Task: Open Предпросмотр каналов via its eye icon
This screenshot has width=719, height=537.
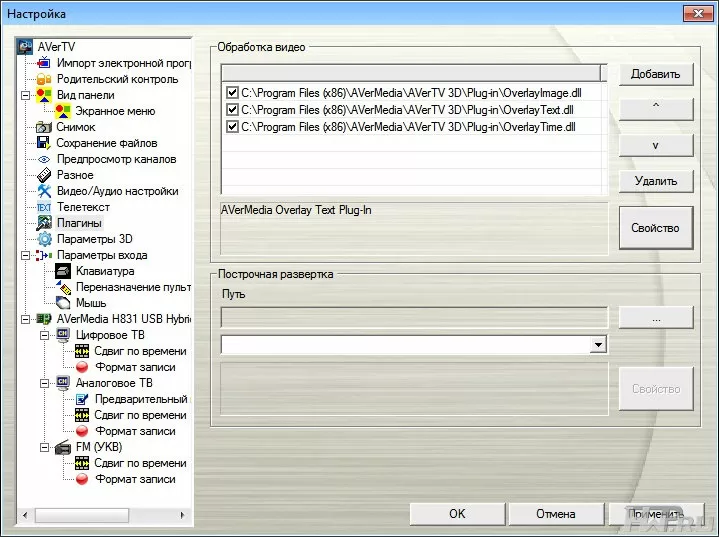Action: [44, 159]
